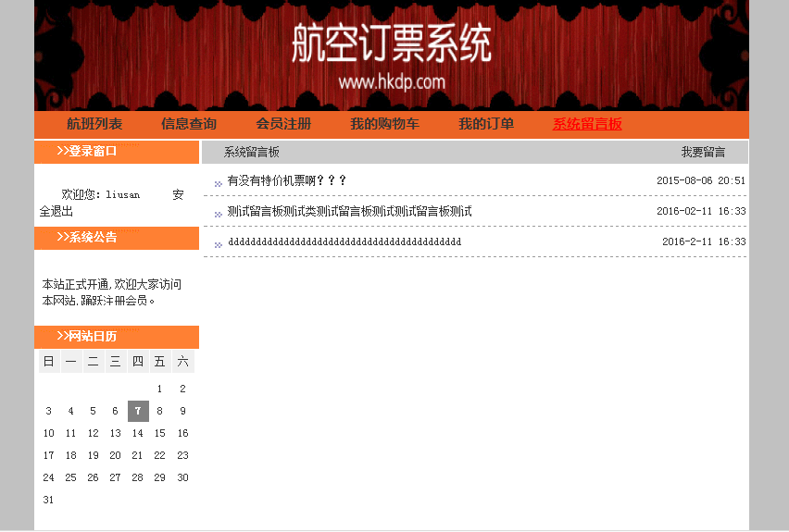Click the www.hkdp.com banner text

pyautogui.click(x=392, y=82)
